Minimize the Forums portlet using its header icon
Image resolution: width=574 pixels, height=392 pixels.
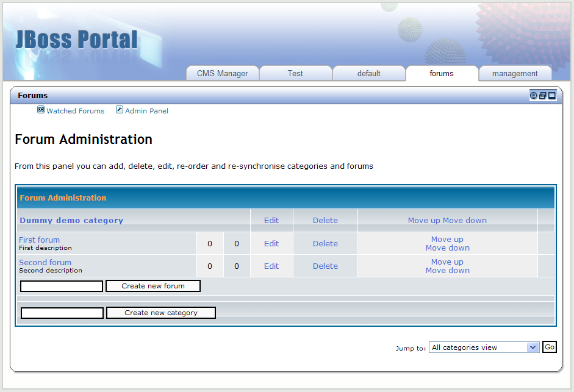click(552, 96)
